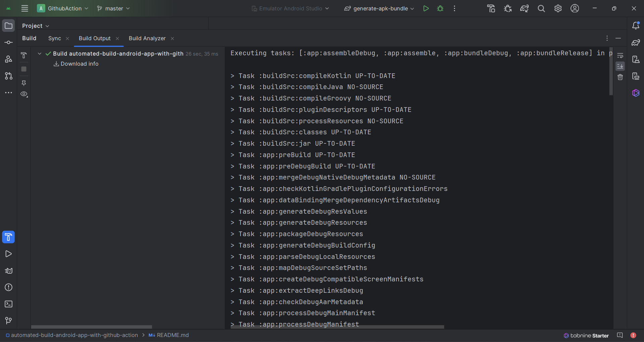This screenshot has width=644, height=342.
Task: Clear the build output trash icon
Action: click(x=620, y=77)
